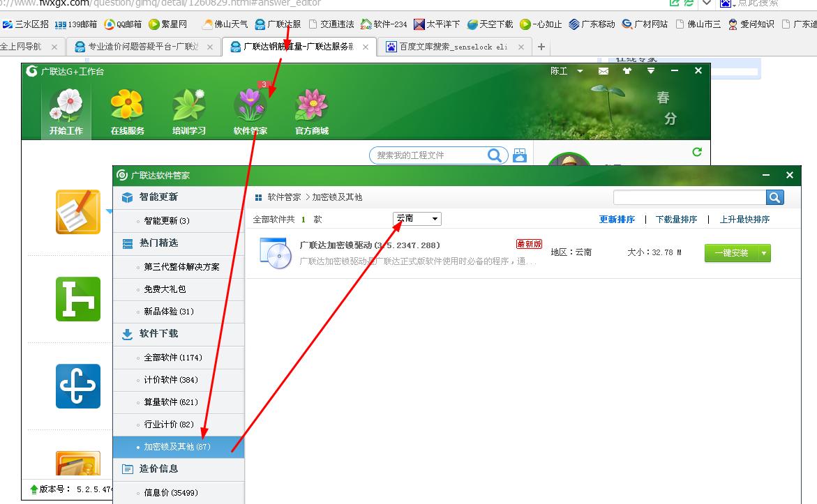Screen dimensions: 817x504
Task: Open 繁星网 bookmark
Action: click(x=167, y=24)
